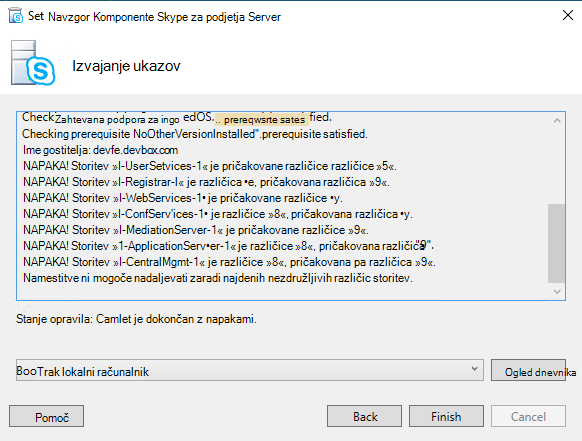Click the Ime gostitelja devfe.devbox.com line
Image resolution: width=582 pixels, height=441 pixels.
coord(100,150)
